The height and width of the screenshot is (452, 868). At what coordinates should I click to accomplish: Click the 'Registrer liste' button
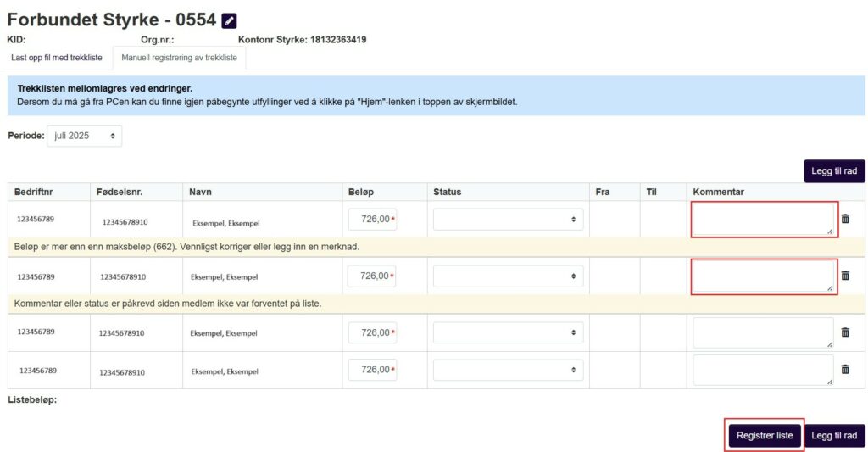765,436
